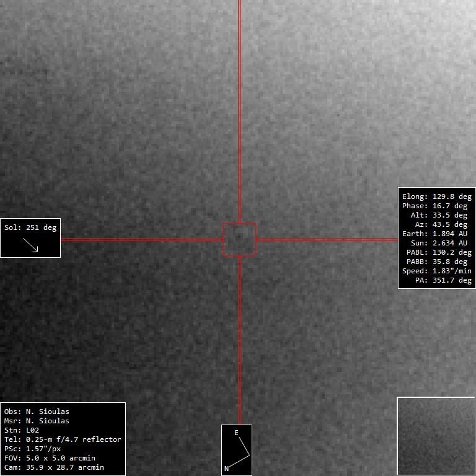The image size is (476, 476).
Task: Click the 'Phase: 16.7 deg' value
Action: coord(434,206)
